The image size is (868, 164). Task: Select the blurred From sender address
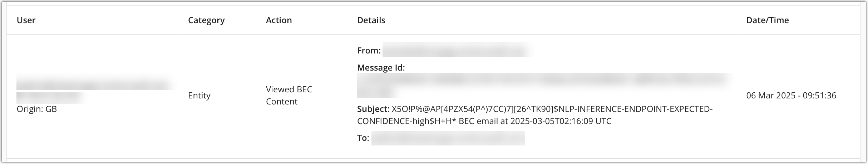pyautogui.click(x=458, y=50)
